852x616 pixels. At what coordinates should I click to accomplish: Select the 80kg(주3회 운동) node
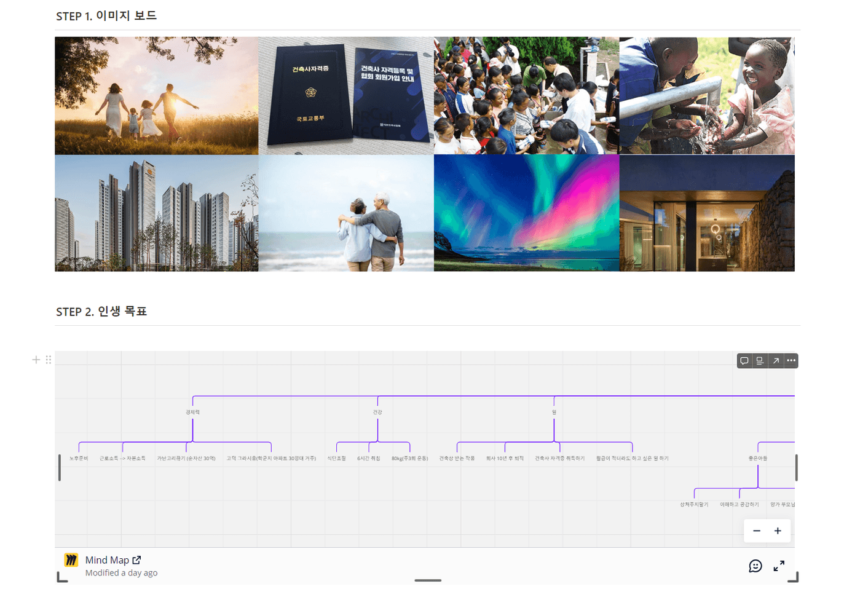pos(410,458)
